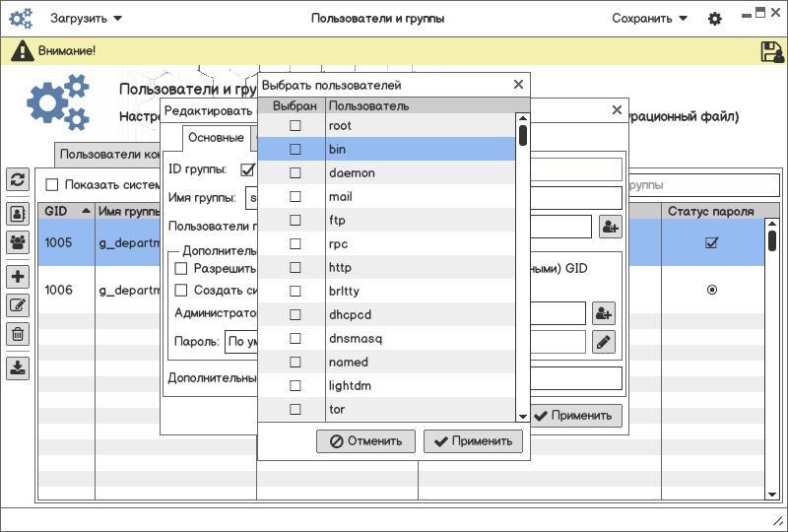Open settings with the gear icon
The width and height of the screenshot is (788, 532).
[x=715, y=19]
